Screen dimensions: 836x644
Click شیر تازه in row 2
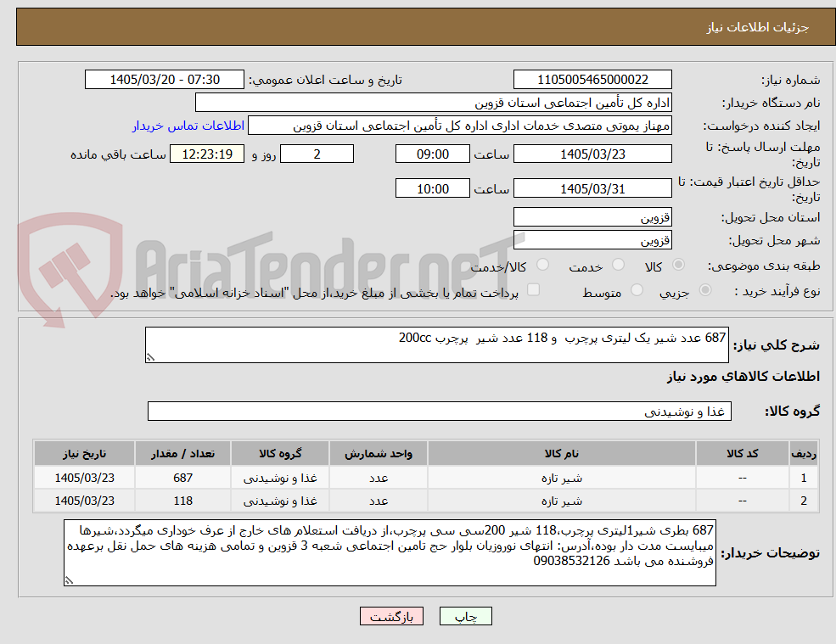coord(561,501)
